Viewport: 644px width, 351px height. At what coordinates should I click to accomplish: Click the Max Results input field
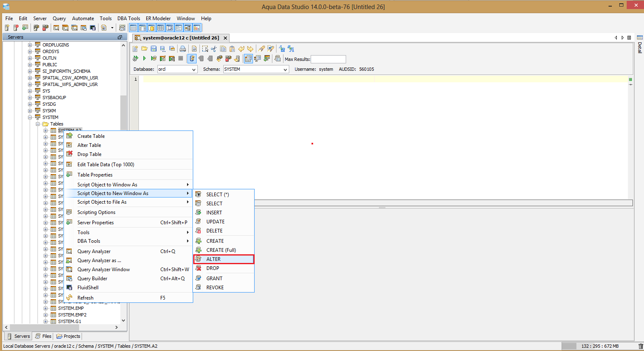[328, 59]
